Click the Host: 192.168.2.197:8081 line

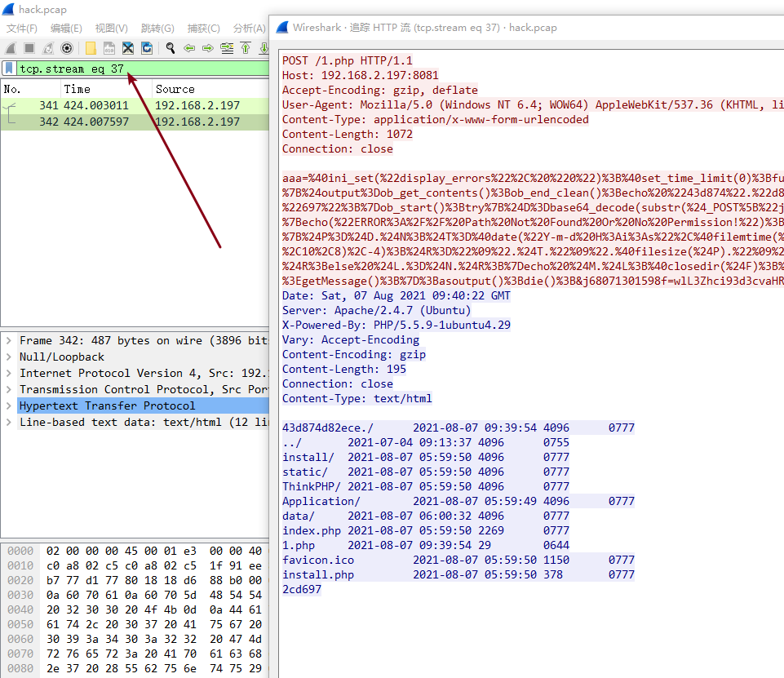[361, 75]
